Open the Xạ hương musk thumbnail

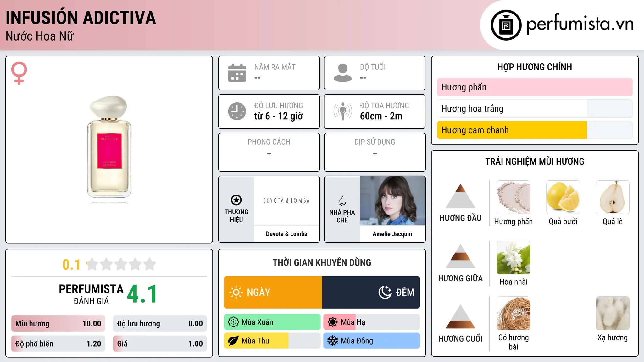(x=613, y=313)
